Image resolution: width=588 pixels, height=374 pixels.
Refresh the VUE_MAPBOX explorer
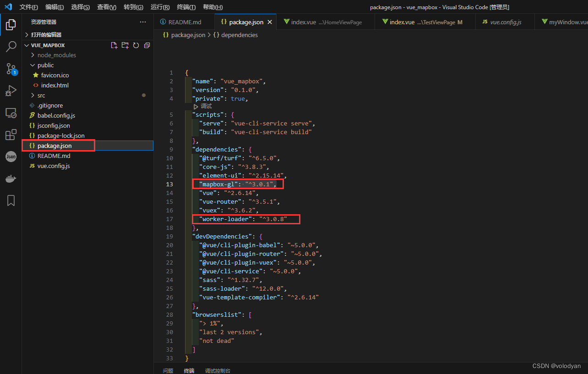tap(136, 45)
